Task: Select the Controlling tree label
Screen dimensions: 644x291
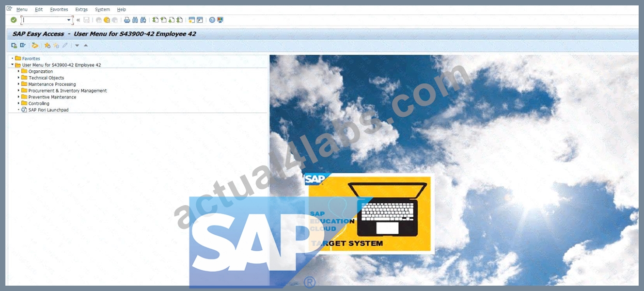Action: 39,103
